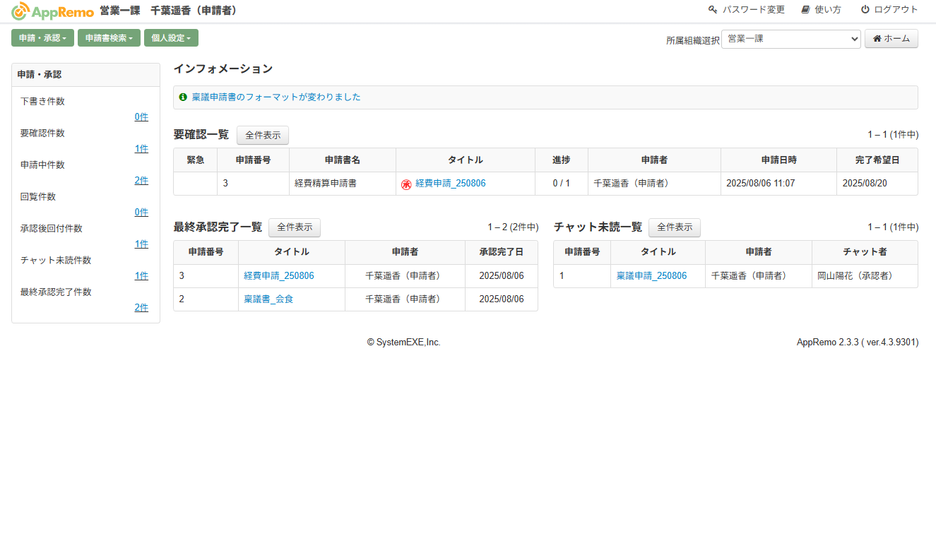Open the 経費申請_250806 request in 要確認一覧
Viewport: 936px width, 560px height.
451,182
